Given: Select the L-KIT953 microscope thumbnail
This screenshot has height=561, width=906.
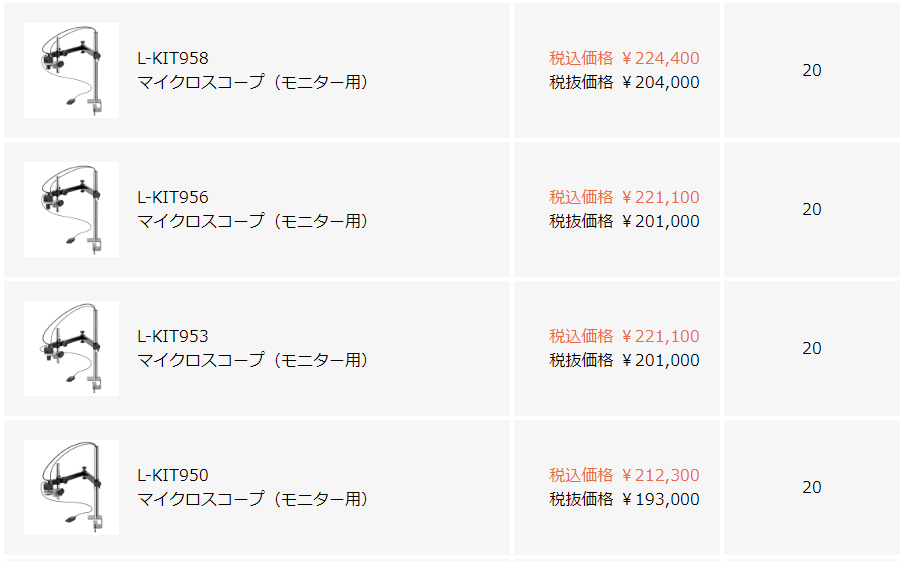Looking at the screenshot, I should coord(71,349).
